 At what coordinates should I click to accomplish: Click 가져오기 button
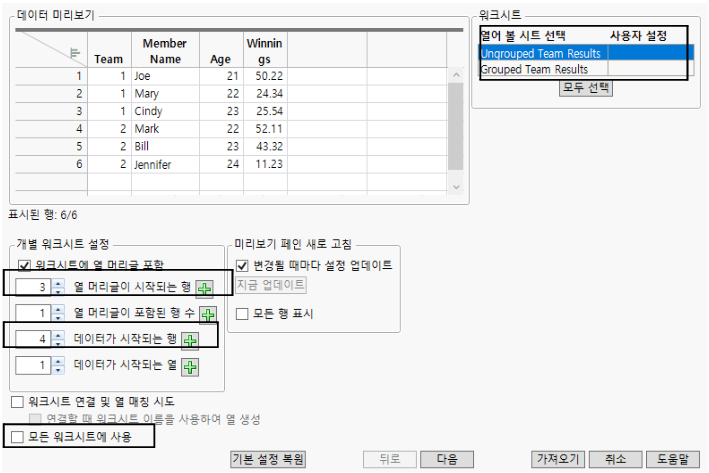[558, 459]
